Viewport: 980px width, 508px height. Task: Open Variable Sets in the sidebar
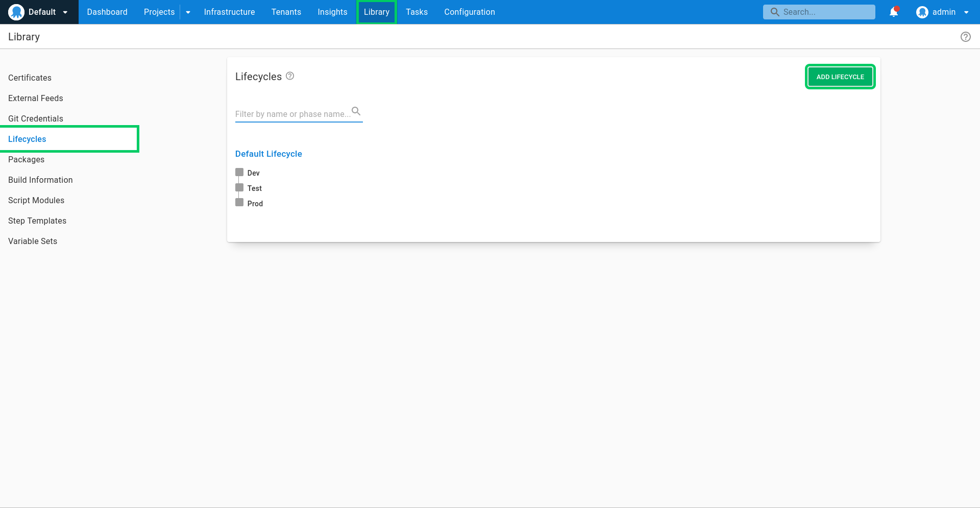coord(33,241)
